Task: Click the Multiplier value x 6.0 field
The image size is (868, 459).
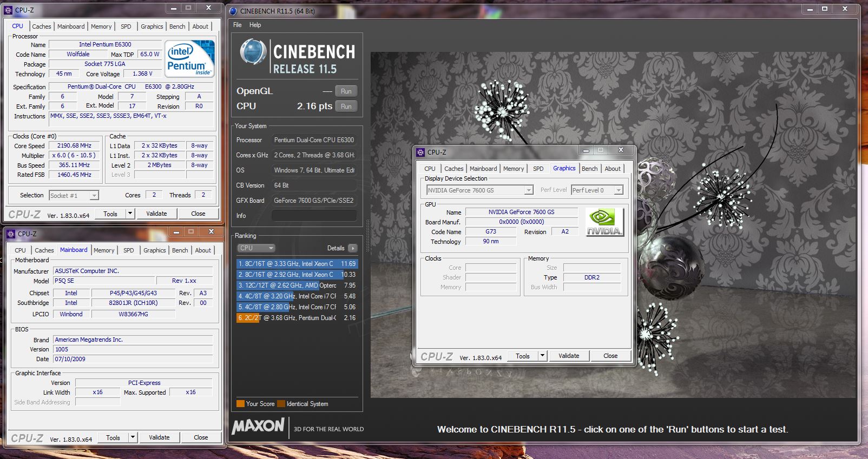Action: pos(74,156)
